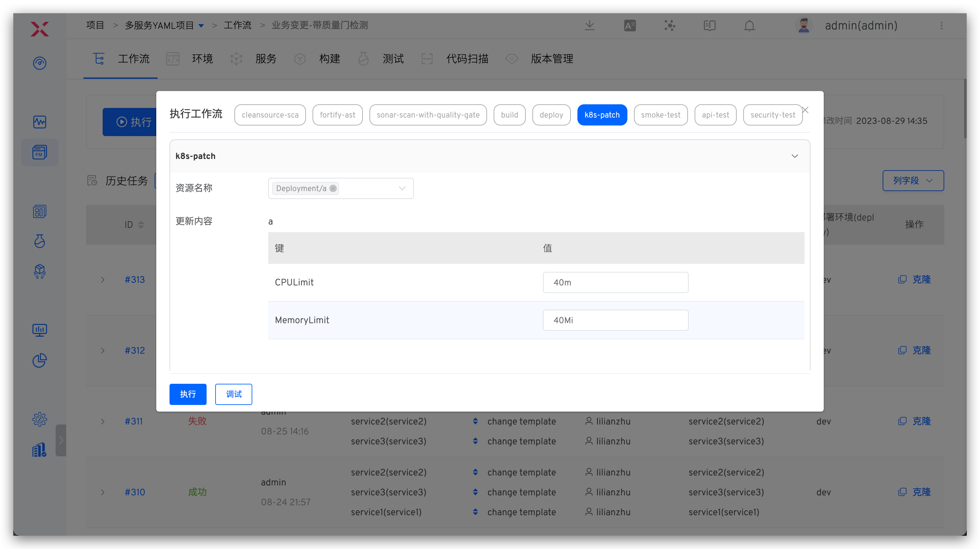Close the execute workflow dialog
This screenshot has width=980, height=549.
coord(806,110)
